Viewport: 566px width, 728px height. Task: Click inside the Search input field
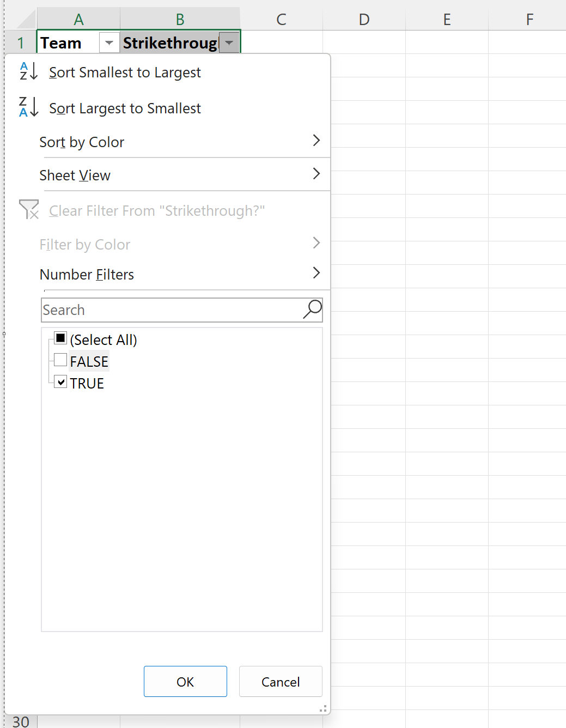[x=163, y=309]
